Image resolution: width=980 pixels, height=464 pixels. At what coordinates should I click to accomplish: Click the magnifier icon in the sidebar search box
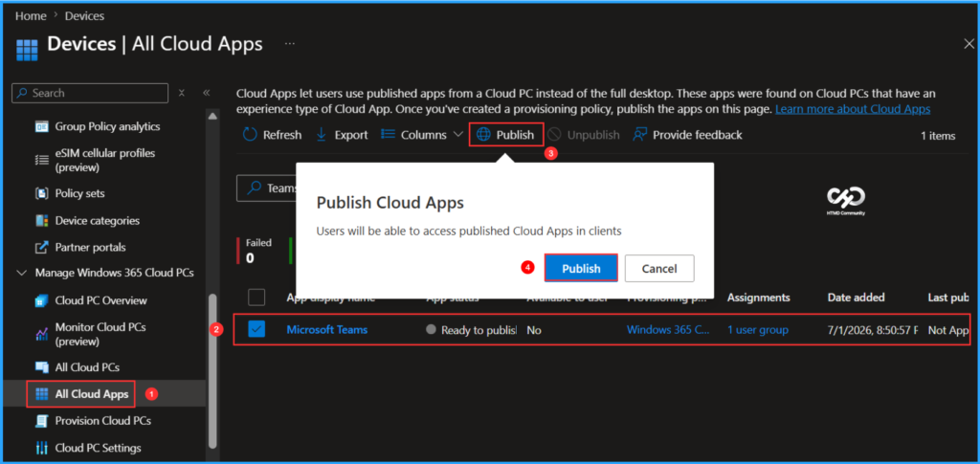(x=23, y=93)
